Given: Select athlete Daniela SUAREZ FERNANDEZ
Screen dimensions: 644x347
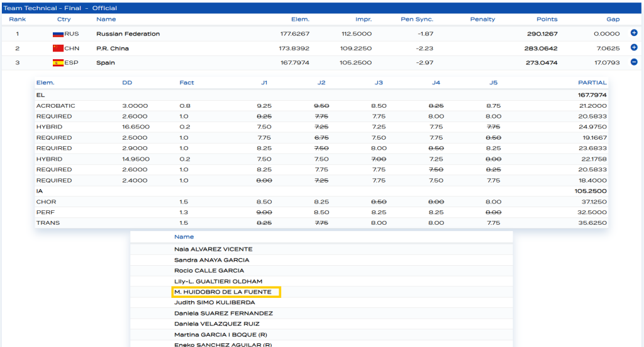Looking at the screenshot, I should click(223, 313).
